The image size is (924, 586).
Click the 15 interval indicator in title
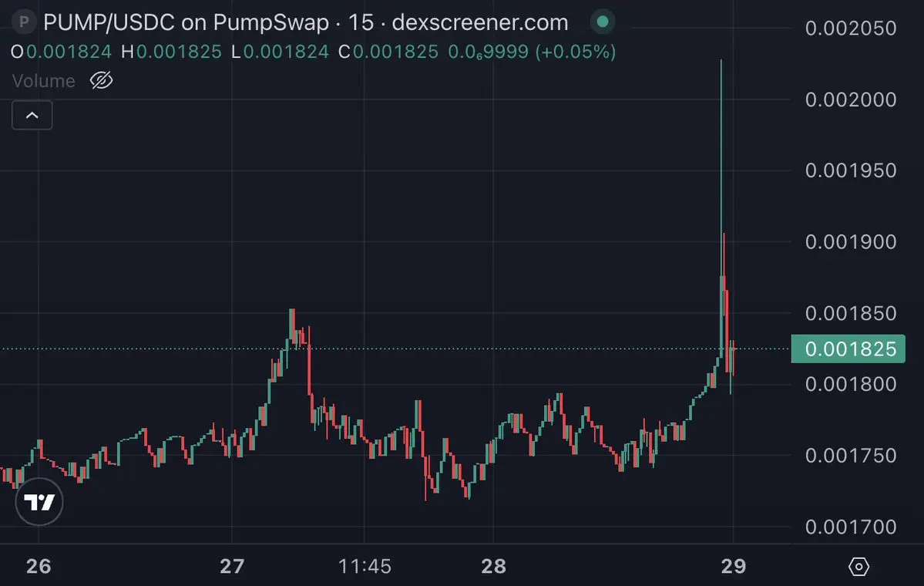click(x=361, y=22)
